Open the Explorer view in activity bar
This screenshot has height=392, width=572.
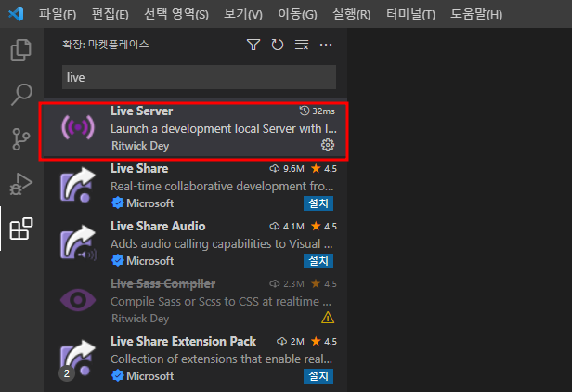[20, 50]
